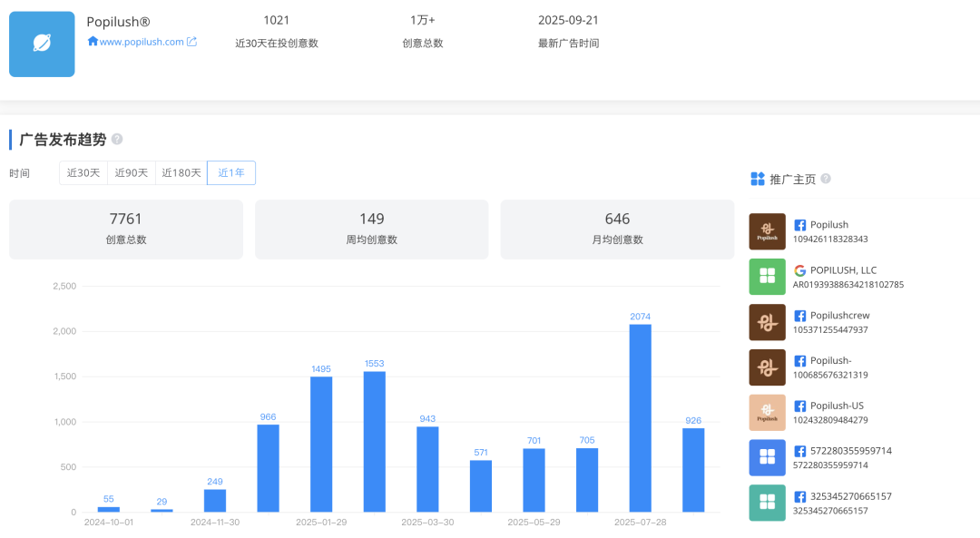Select the 近1年 time range
This screenshot has width=980, height=538.
(x=231, y=173)
